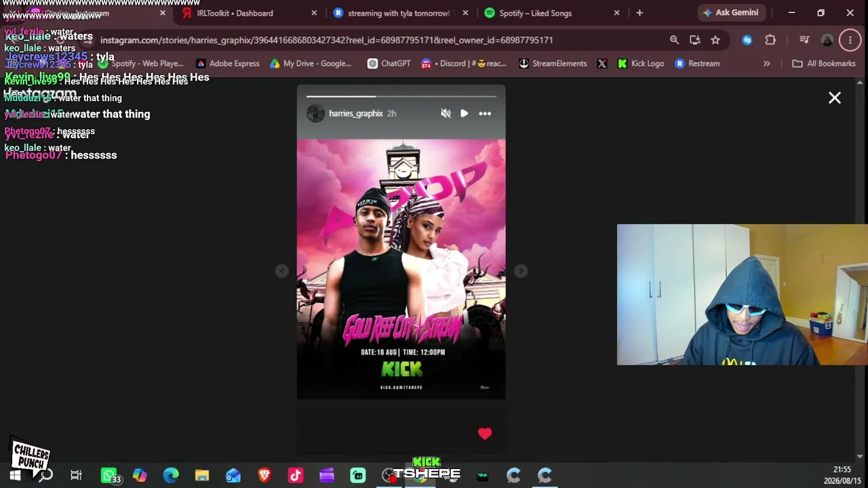Open the story more options menu
Screen dimensions: 868x488
pos(485,113)
